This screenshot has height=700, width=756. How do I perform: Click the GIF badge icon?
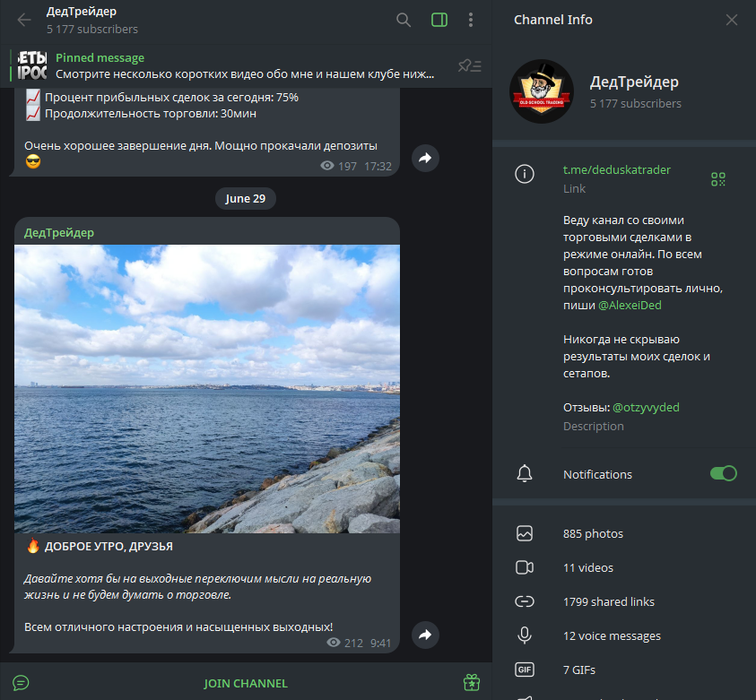tap(525, 670)
